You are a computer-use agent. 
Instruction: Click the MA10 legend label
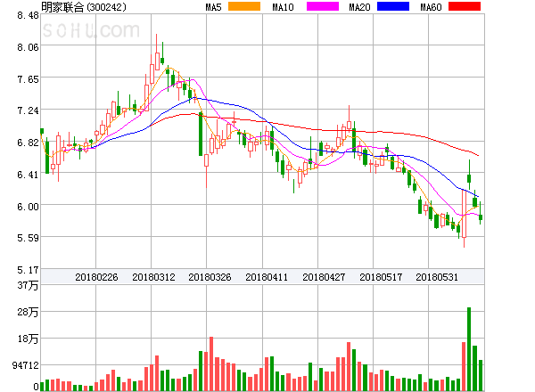[x=283, y=7]
